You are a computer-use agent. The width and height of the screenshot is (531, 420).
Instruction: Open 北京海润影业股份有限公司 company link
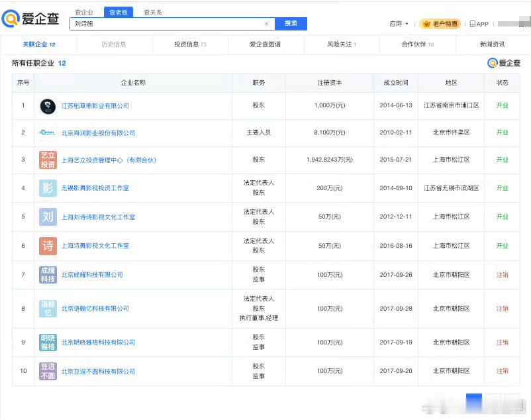coord(98,133)
